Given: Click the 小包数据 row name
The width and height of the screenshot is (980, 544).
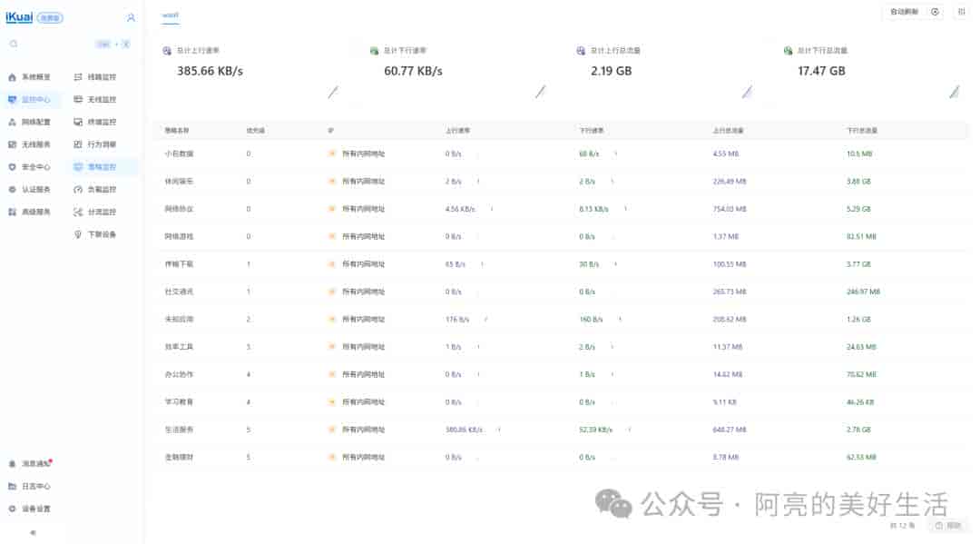Looking at the screenshot, I should (179, 153).
